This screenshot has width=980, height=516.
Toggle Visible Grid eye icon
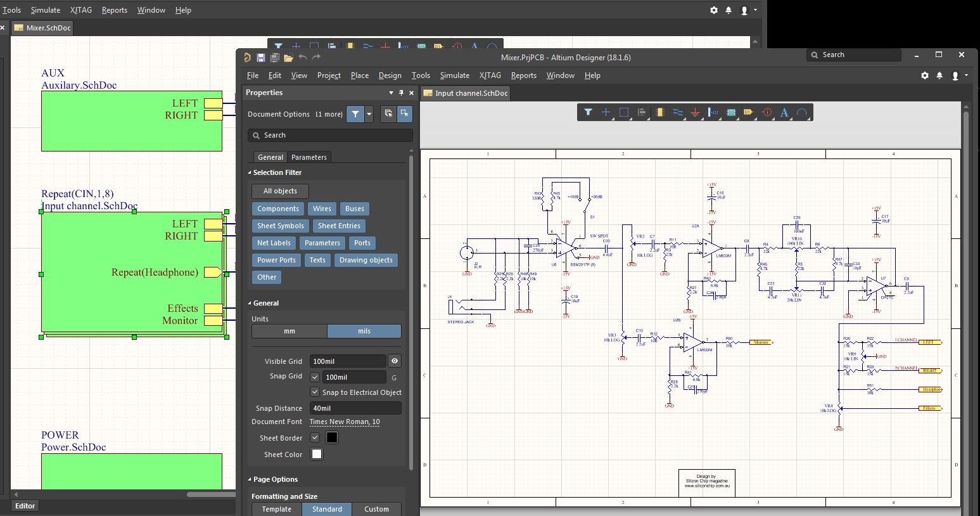(x=395, y=361)
